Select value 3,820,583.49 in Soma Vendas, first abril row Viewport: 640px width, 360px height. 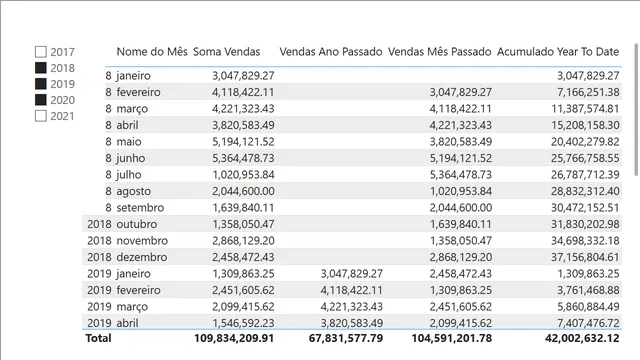(x=243, y=125)
